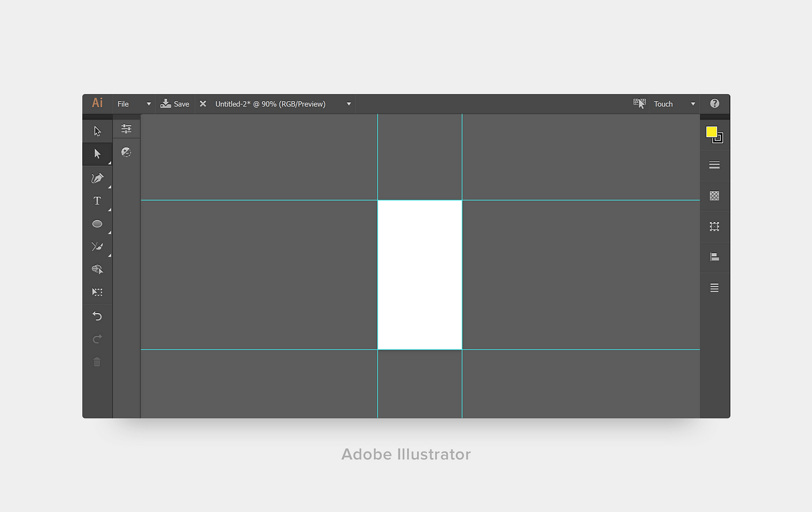This screenshot has width=812, height=512.
Task: Select the outlined Selection arrow tool
Action: coord(97,131)
